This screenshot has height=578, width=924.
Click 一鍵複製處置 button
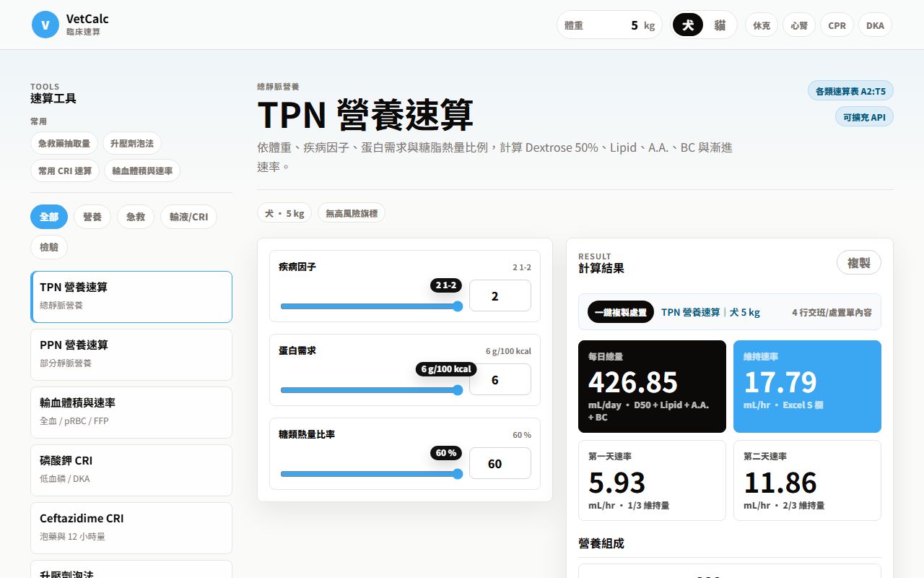621,312
